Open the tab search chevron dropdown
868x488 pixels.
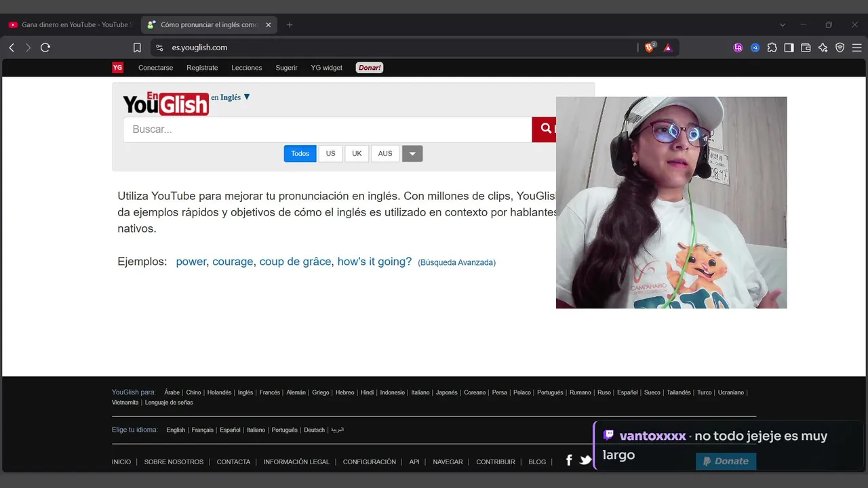[783, 25]
